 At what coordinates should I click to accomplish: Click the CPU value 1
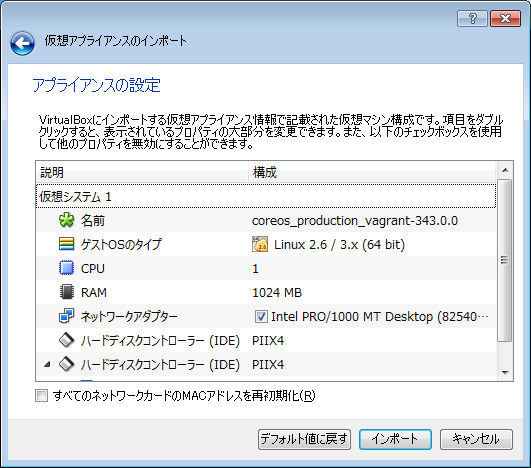[255, 269]
